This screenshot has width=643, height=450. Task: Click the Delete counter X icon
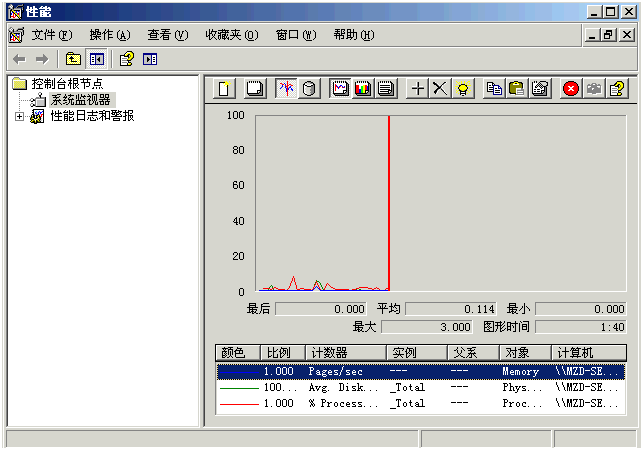(x=440, y=88)
